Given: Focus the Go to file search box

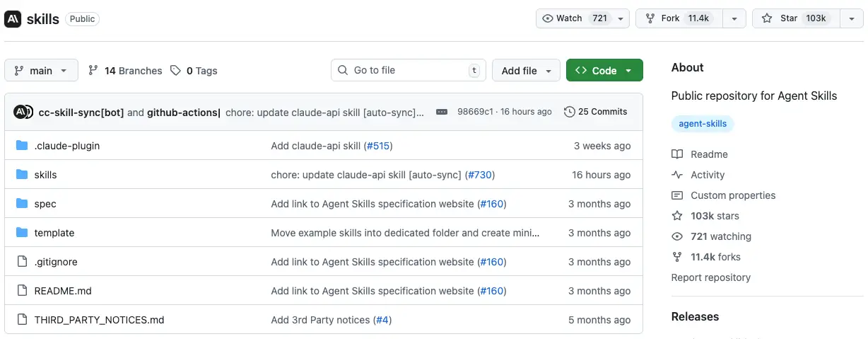Looking at the screenshot, I should (403, 71).
